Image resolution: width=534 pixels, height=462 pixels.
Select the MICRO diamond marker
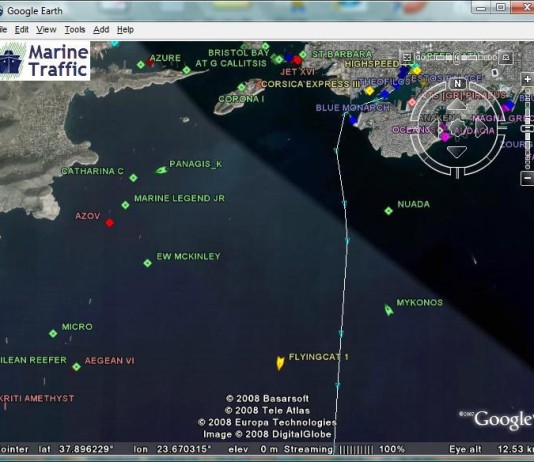53,333
